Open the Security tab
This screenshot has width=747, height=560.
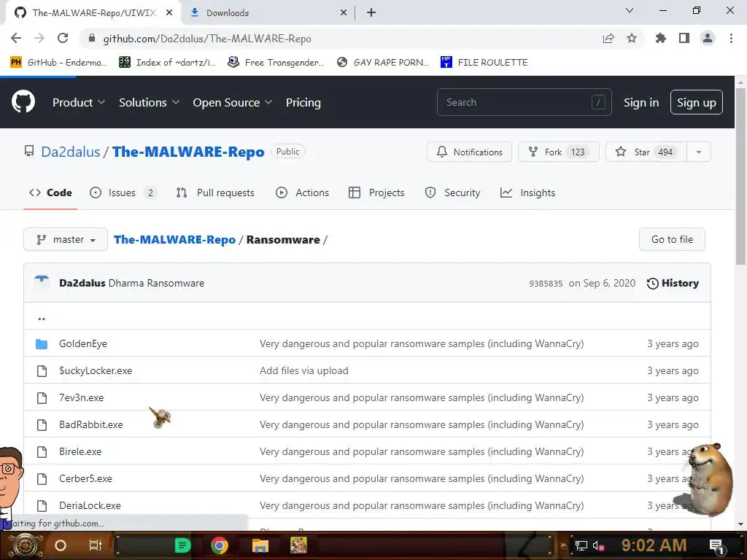(452, 192)
